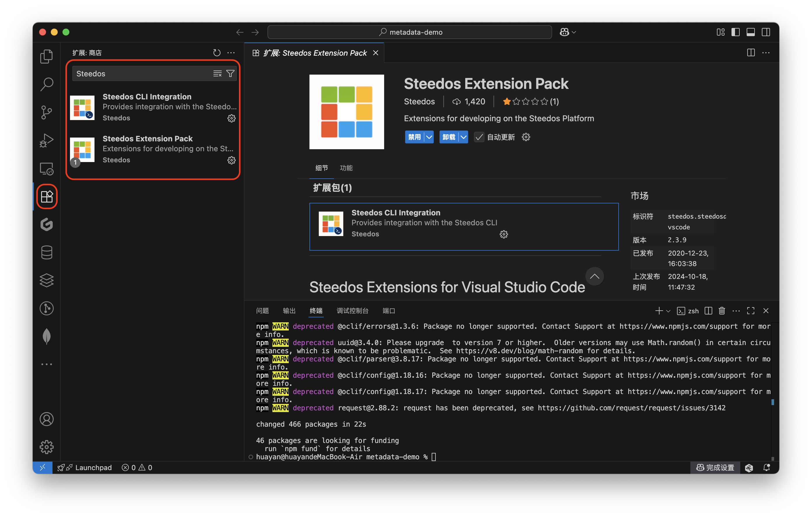Toggle the primary side bar
812x517 pixels.
pyautogui.click(x=736, y=32)
